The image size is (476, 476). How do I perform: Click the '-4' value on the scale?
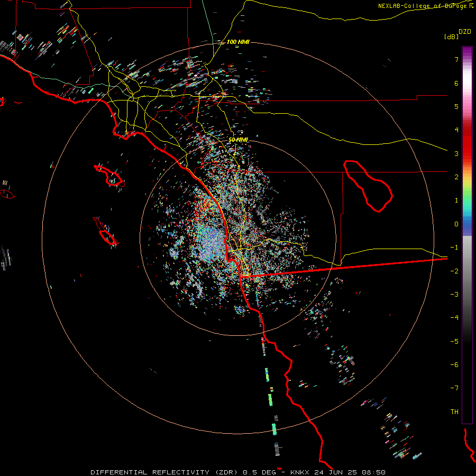pyautogui.click(x=454, y=318)
